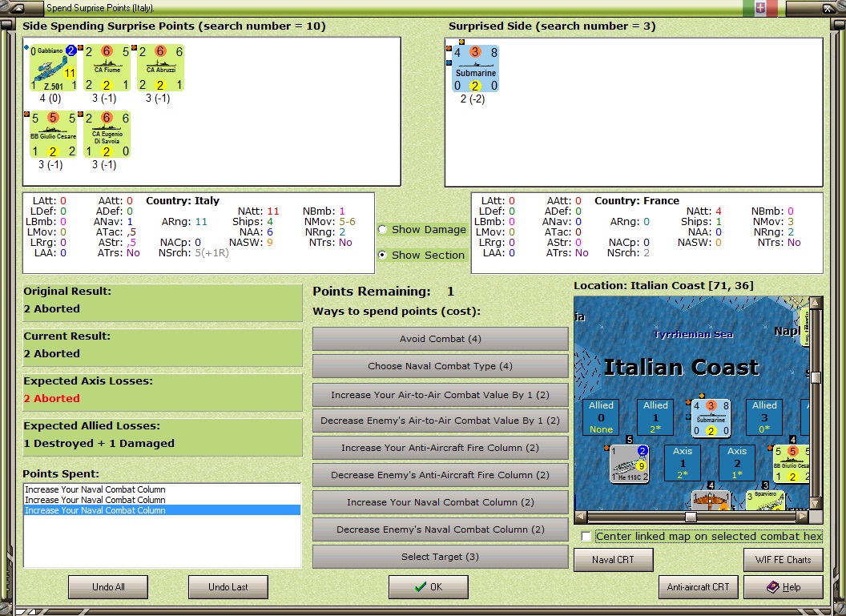Confirm with the OK button
This screenshot has height=616, width=846.
point(429,587)
